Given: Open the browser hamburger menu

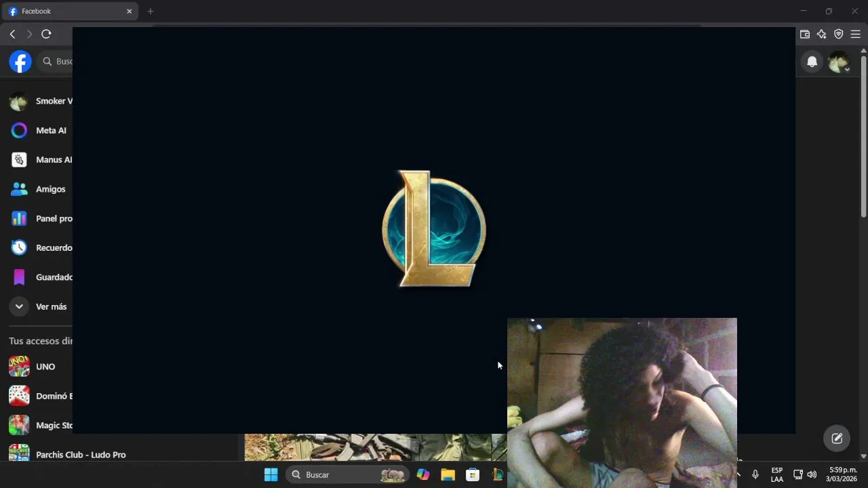Looking at the screenshot, I should 856,34.
